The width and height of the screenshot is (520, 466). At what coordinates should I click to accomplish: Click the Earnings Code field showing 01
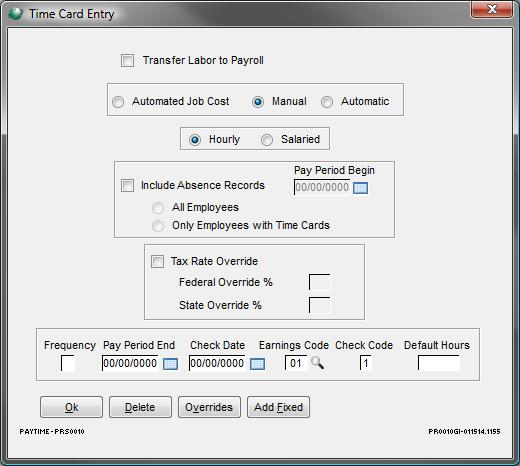click(296, 363)
